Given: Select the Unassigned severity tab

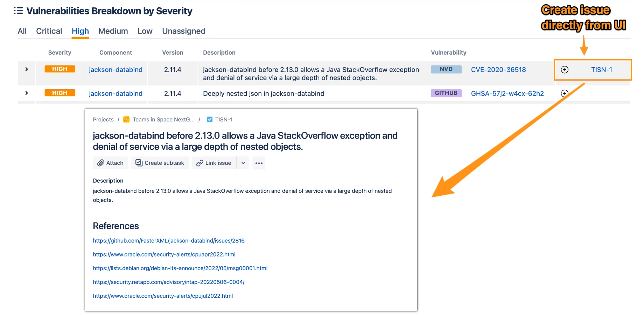Looking at the screenshot, I should [184, 31].
